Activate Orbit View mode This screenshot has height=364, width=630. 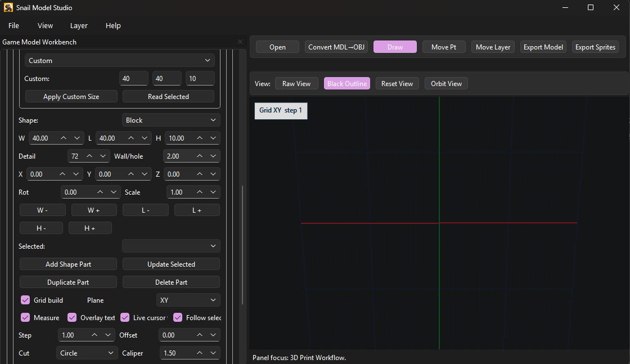click(x=446, y=84)
